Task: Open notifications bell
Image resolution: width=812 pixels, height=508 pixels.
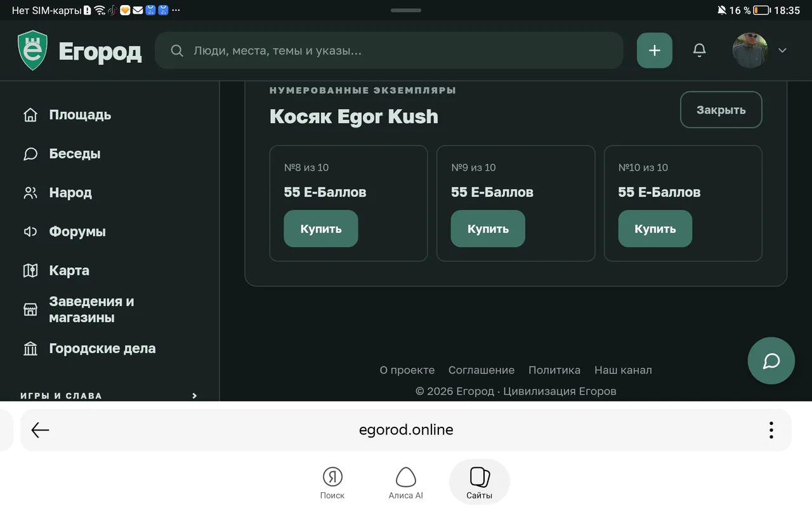Action: tap(699, 50)
